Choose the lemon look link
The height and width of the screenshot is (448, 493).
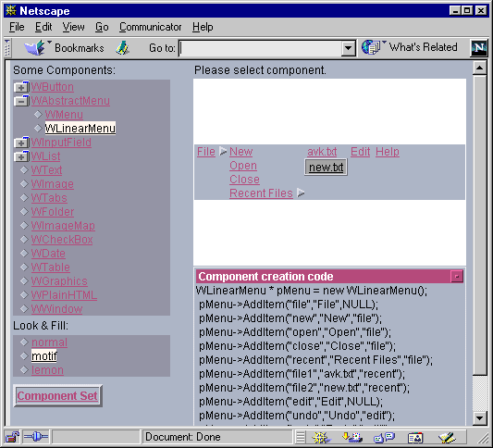point(47,370)
